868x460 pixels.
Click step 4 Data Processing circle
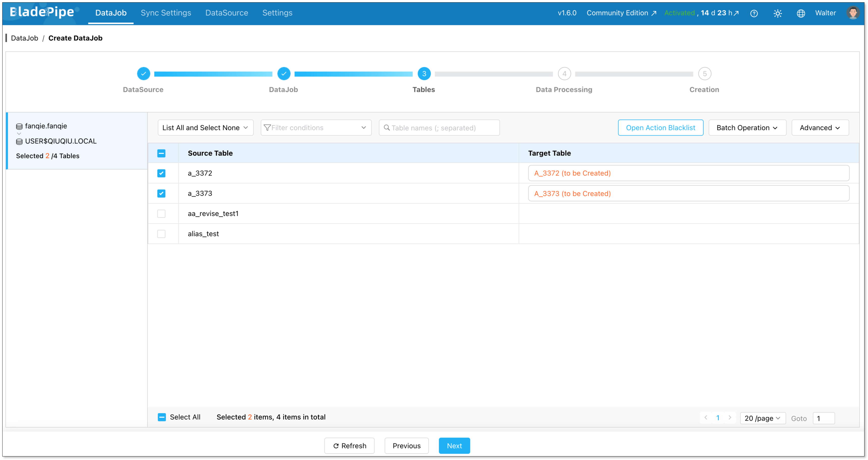pyautogui.click(x=564, y=73)
